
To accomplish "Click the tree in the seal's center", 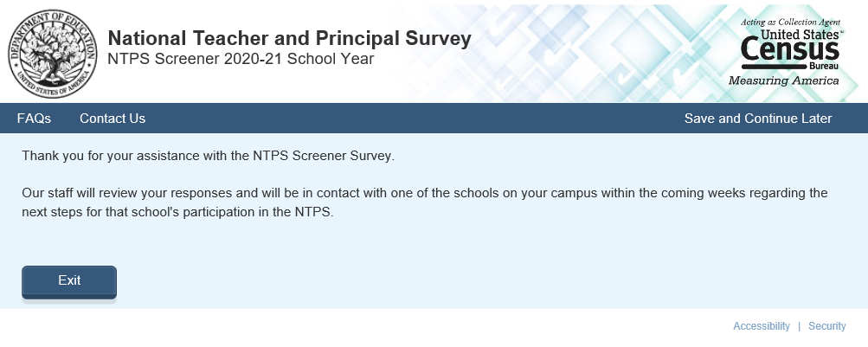I will click(x=53, y=50).
